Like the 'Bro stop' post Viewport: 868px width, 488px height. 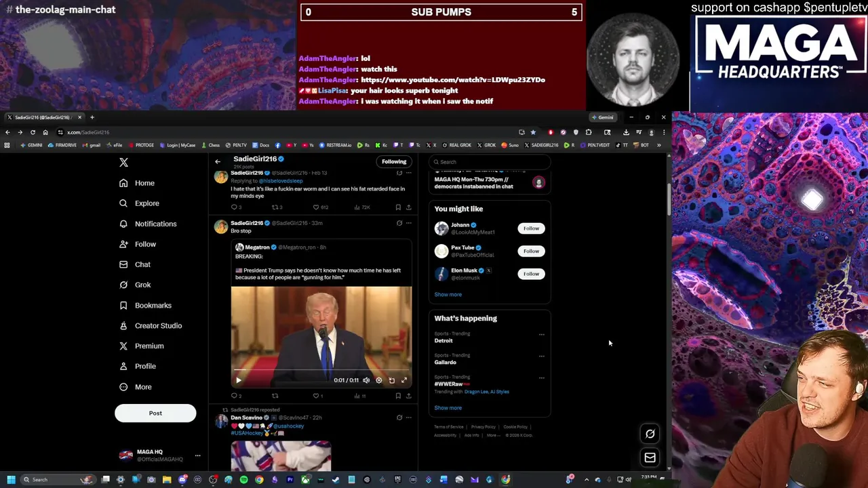pyautogui.click(x=317, y=396)
